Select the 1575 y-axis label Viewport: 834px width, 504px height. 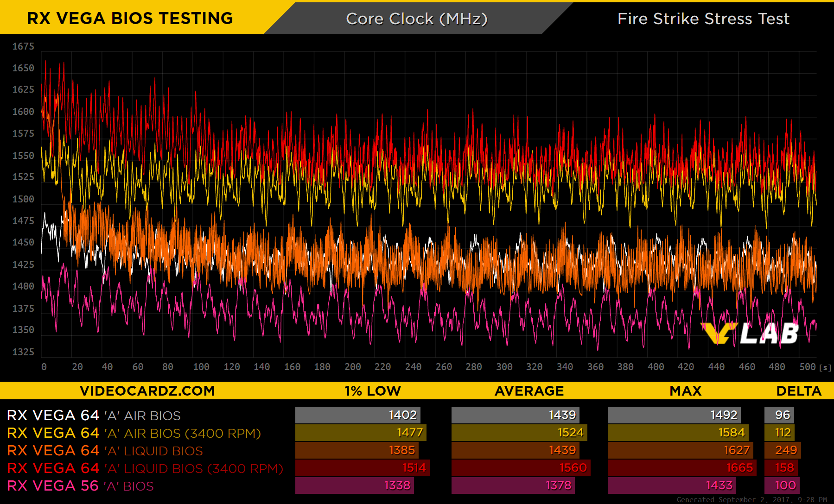[23, 133]
